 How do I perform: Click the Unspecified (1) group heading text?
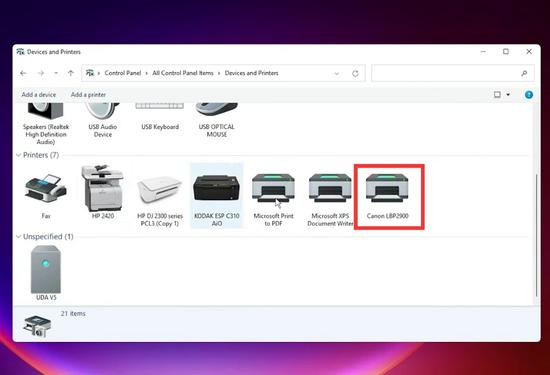[x=48, y=237]
